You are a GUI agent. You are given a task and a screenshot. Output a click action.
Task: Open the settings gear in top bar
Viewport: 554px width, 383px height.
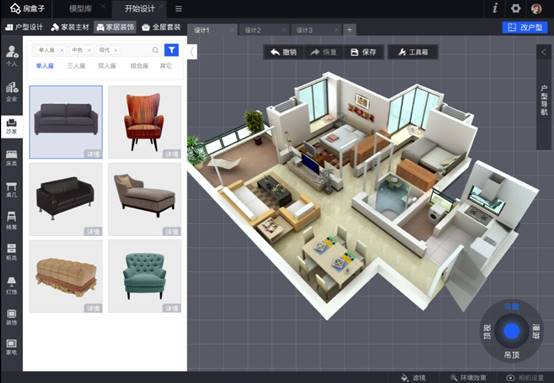click(515, 8)
